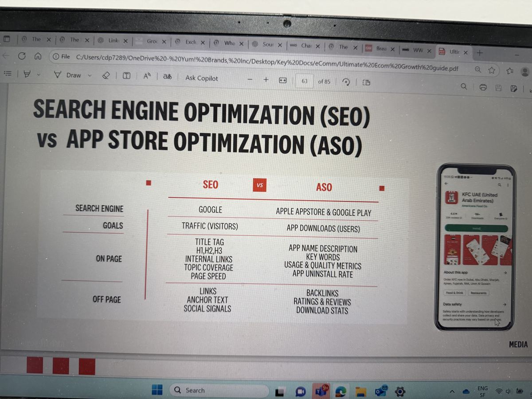Switch the page view layout

point(366,82)
